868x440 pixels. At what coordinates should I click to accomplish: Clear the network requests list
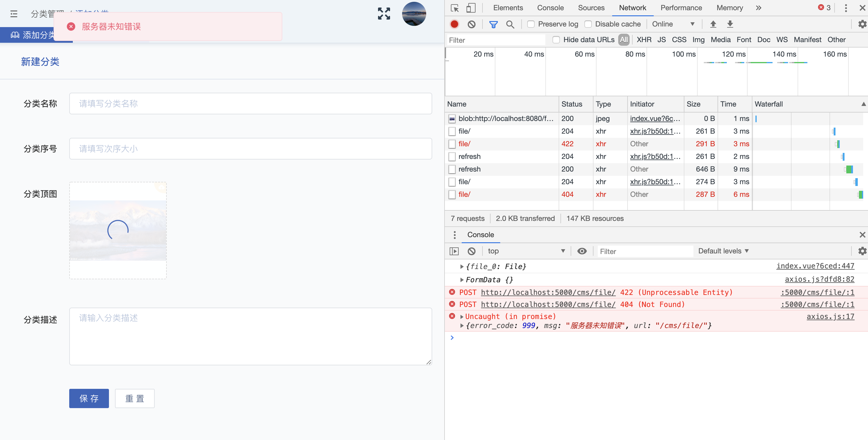(x=471, y=24)
